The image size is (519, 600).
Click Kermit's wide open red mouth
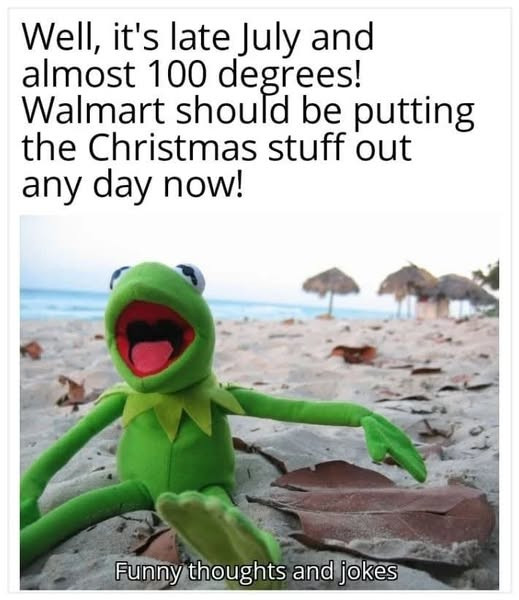coord(154,339)
